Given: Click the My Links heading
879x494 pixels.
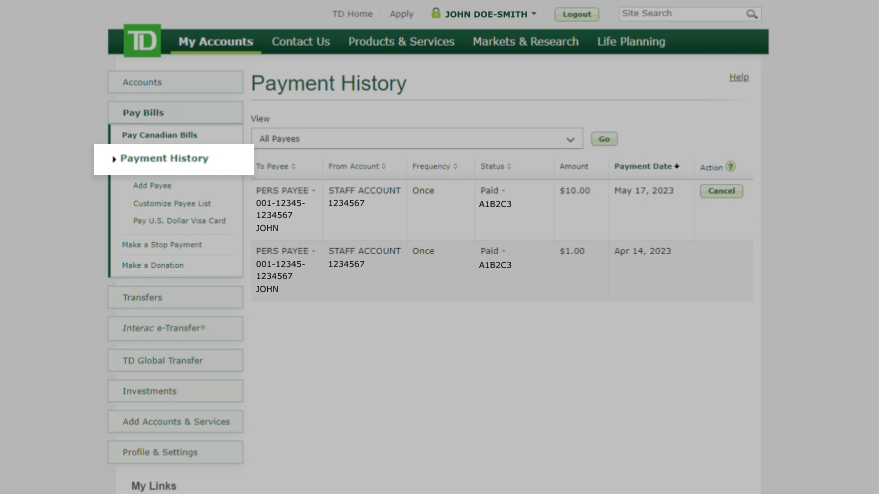Looking at the screenshot, I should pos(154,486).
